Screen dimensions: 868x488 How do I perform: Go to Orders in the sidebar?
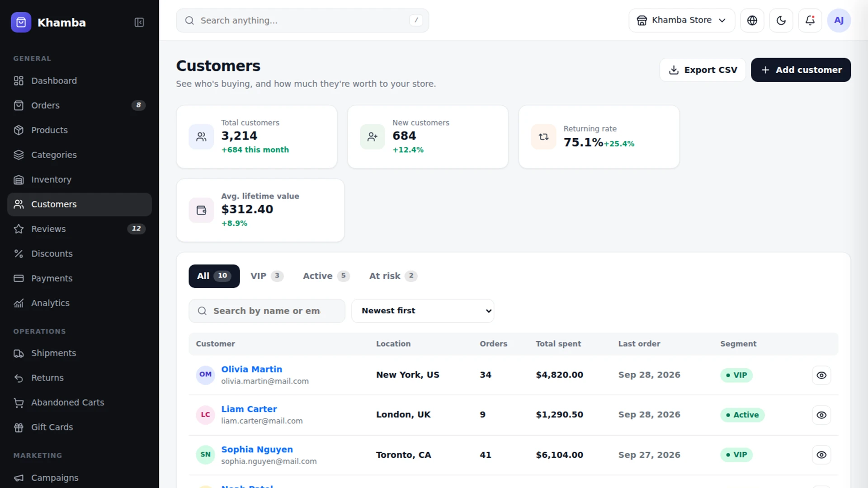pos(79,105)
